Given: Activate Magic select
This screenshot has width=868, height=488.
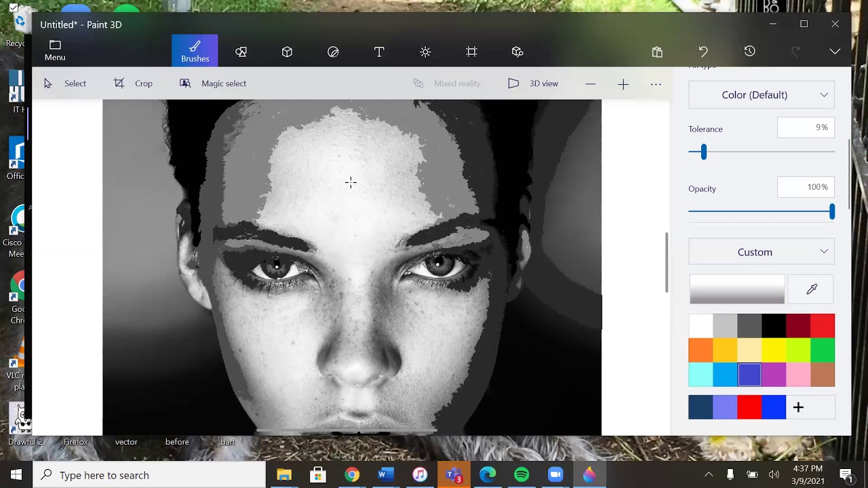Looking at the screenshot, I should click(x=213, y=83).
